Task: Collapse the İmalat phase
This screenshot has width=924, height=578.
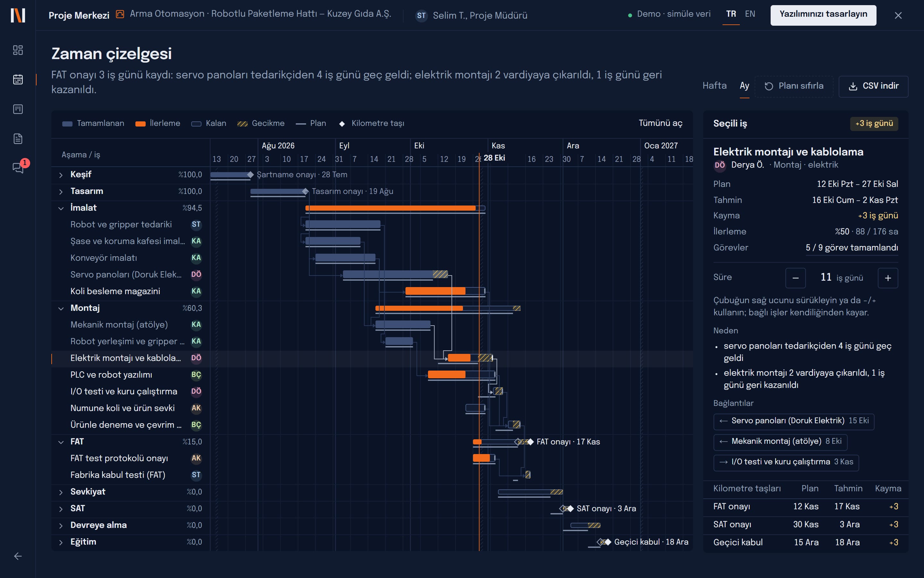Action: coord(61,208)
